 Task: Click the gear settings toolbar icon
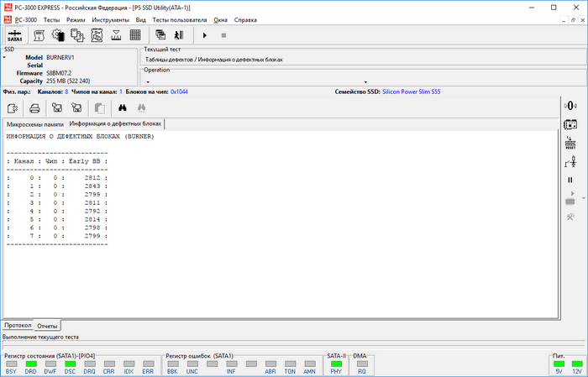point(59,35)
